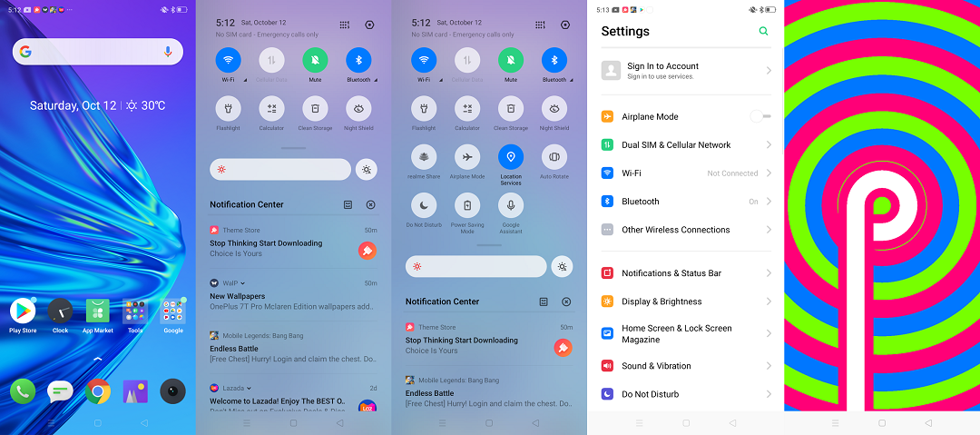Open Mobile Legends Endless Battle notification in the collapsed panel
980x435 pixels.
tap(294, 348)
